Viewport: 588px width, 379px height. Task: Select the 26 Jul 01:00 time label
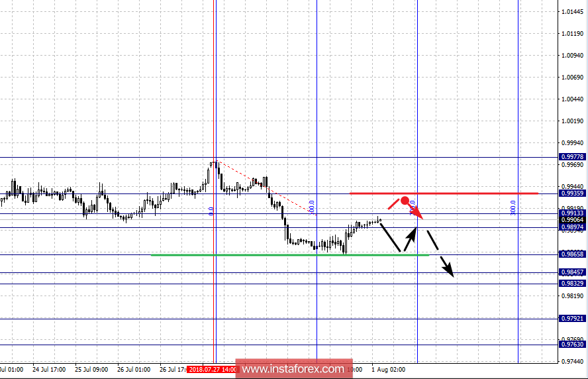pos(134,370)
